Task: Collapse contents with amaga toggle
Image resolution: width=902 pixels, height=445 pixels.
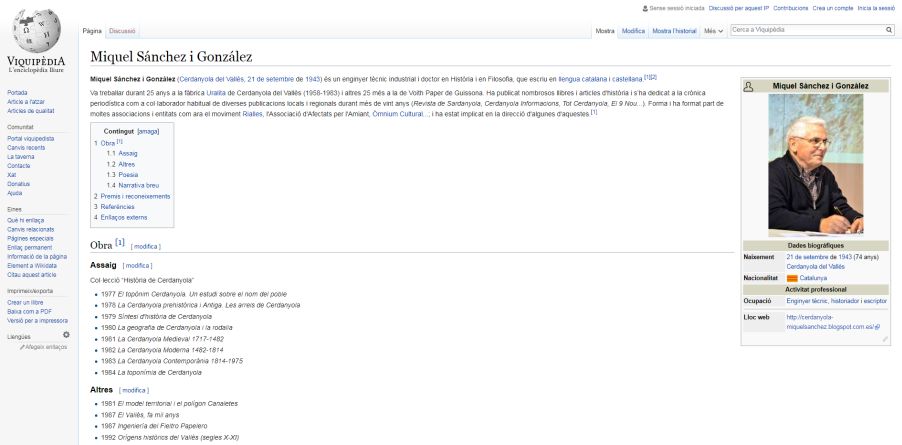Action: pyautogui.click(x=148, y=132)
